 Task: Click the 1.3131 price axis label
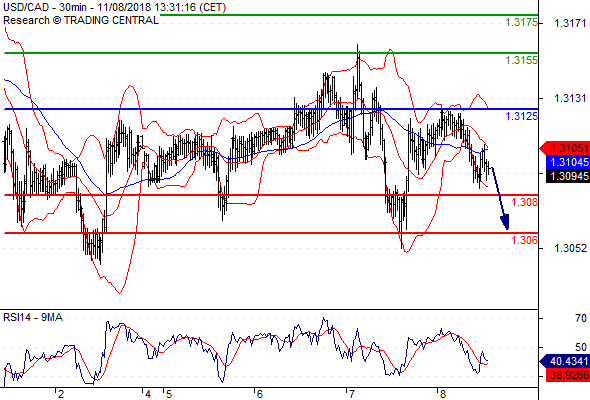coord(570,99)
